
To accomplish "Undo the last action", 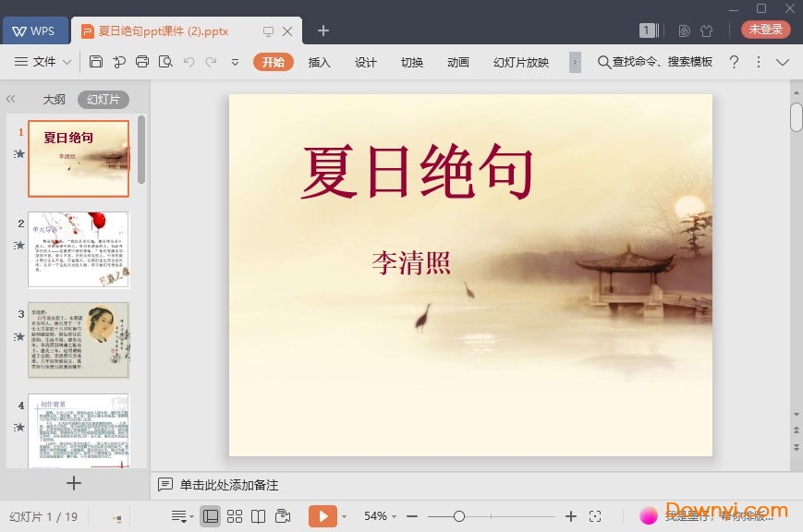I will pyautogui.click(x=189, y=62).
